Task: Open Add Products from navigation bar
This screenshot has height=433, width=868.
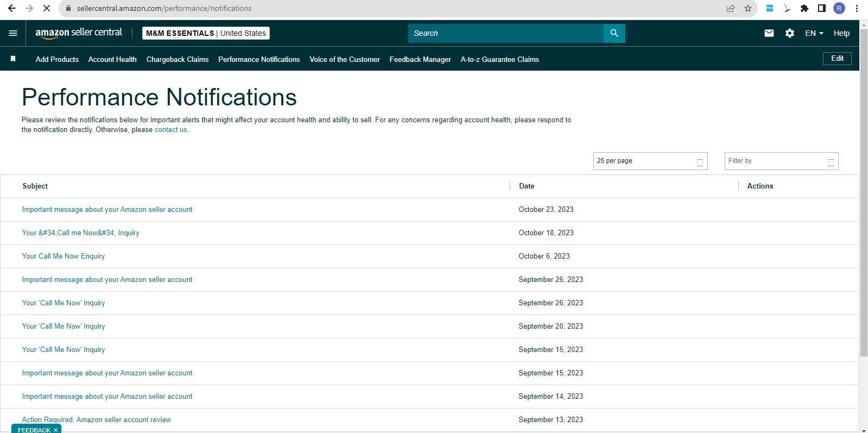Action: [57, 59]
